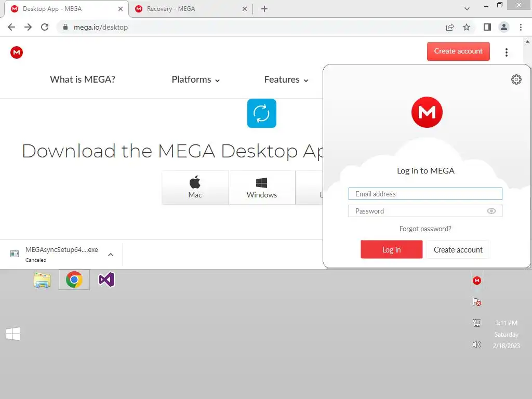Click the red Log in button
532x399 pixels.
[392, 249]
